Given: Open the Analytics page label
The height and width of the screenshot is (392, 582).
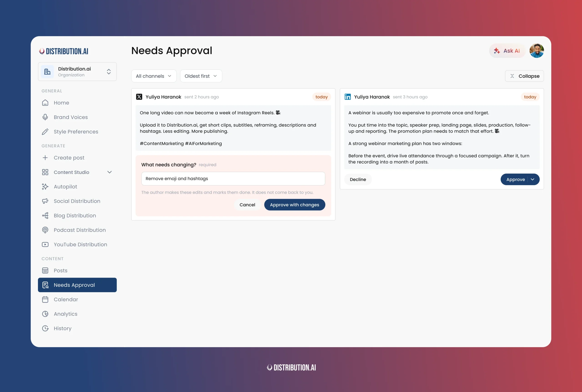Looking at the screenshot, I should (65, 314).
